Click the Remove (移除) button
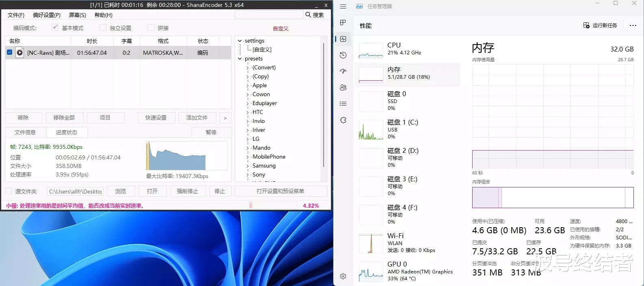Screen dimensions: 644x286 pyautogui.click(x=24, y=118)
